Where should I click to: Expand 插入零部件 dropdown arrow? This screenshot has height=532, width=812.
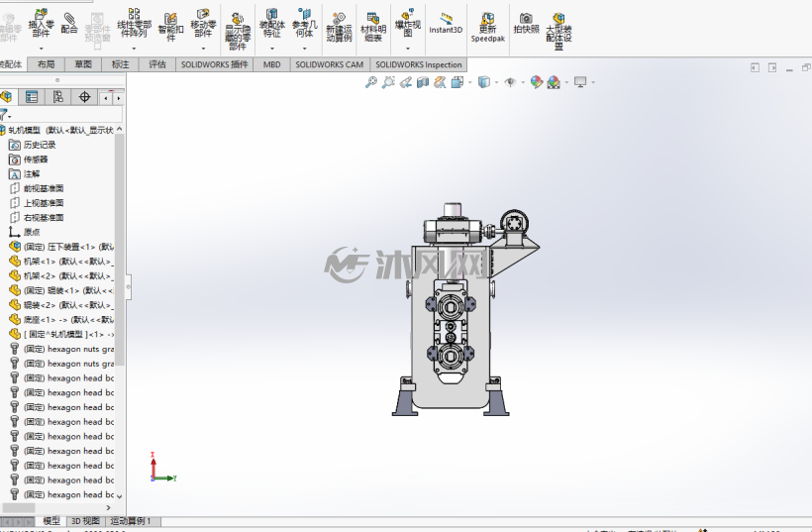(x=41, y=49)
